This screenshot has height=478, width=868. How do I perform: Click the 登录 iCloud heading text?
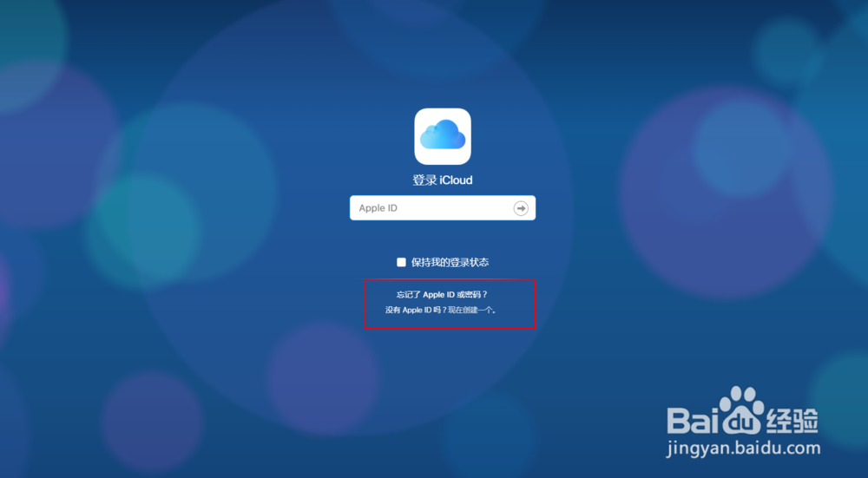coord(443,180)
